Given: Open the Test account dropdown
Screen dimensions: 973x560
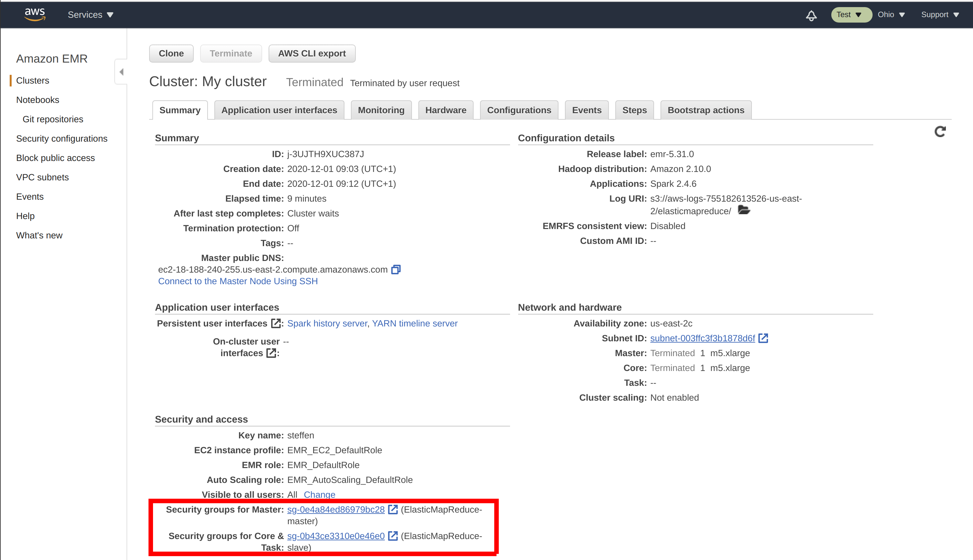Looking at the screenshot, I should tap(851, 15).
